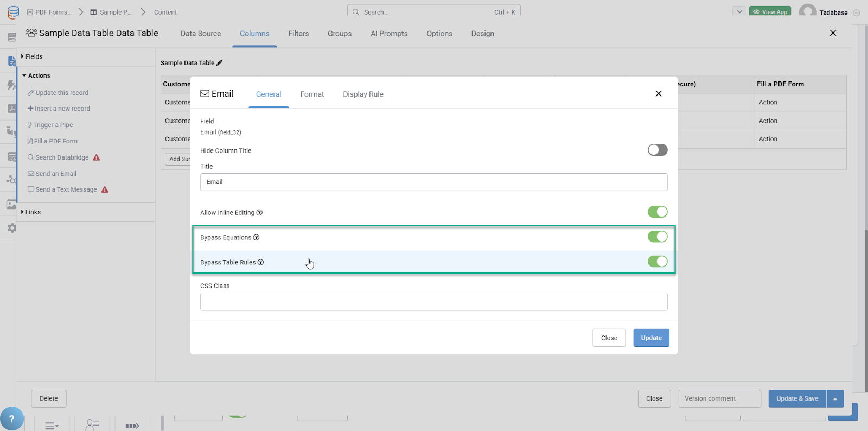Open the Groups tab
This screenshot has height=431, width=868.
[340, 34]
